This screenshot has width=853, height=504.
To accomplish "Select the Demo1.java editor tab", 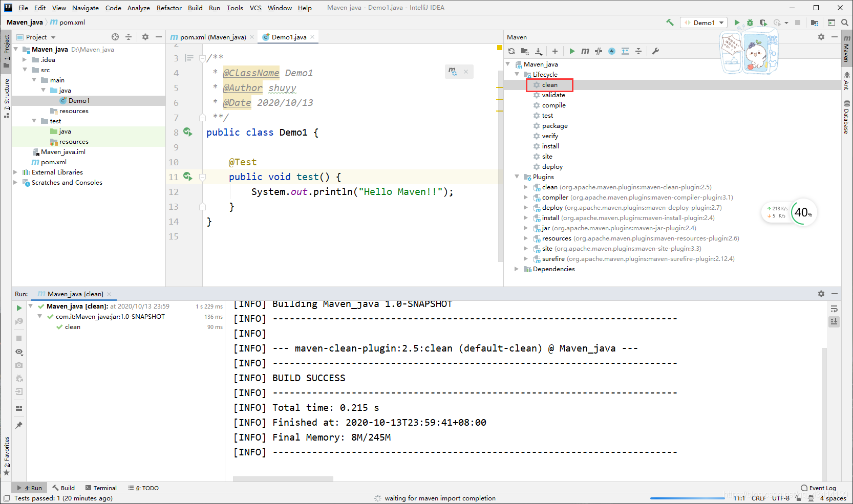I will (x=289, y=37).
